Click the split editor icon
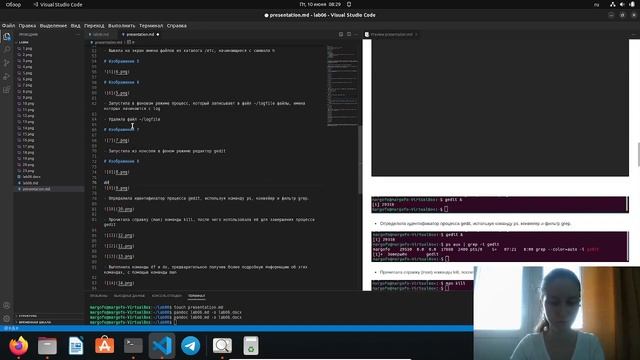The image size is (640, 360). tap(349, 34)
